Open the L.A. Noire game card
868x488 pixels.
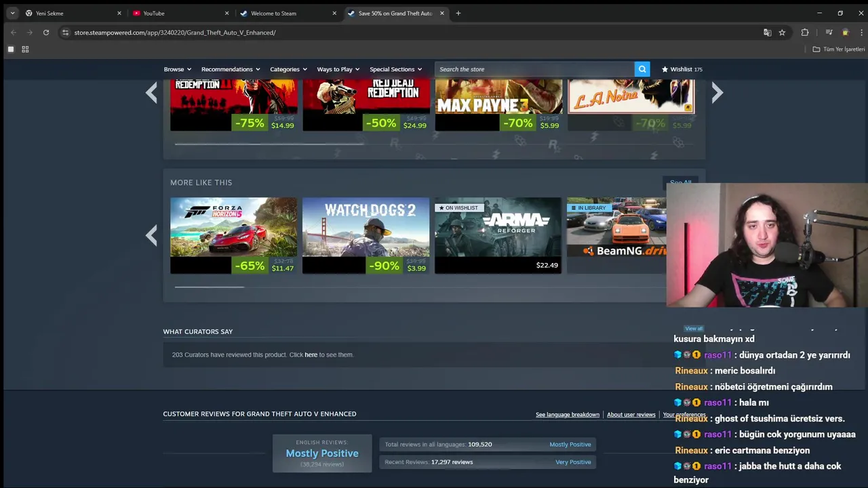[631, 105]
